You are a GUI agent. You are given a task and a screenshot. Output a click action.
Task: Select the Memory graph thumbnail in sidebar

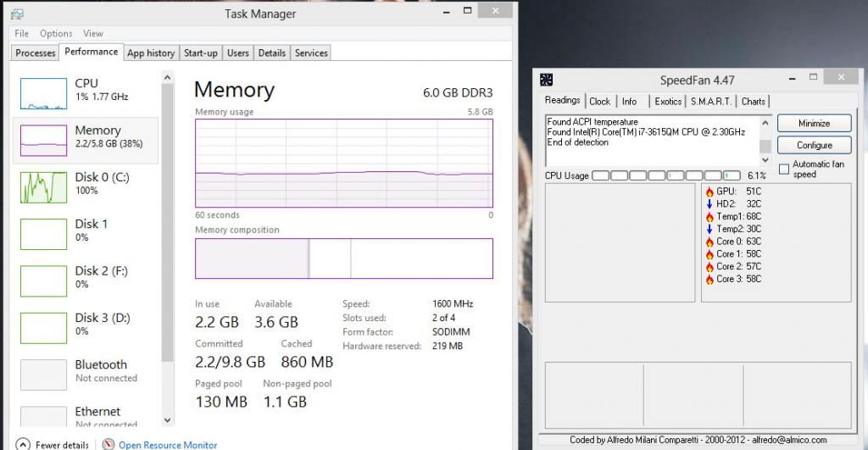pyautogui.click(x=43, y=141)
